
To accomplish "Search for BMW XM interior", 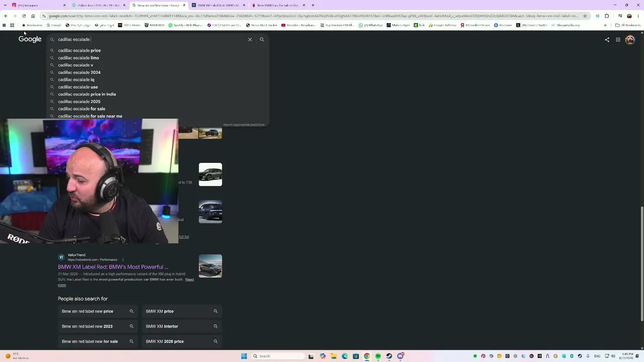I will [182, 326].
